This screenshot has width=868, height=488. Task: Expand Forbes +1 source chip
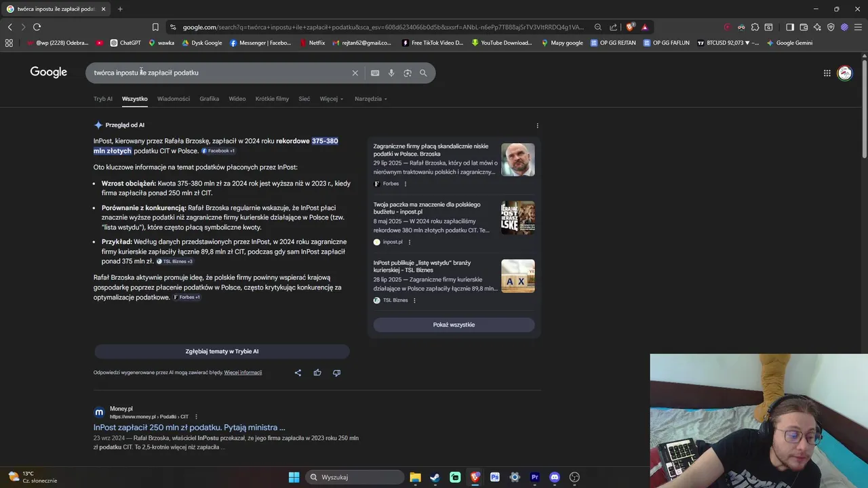tap(186, 298)
